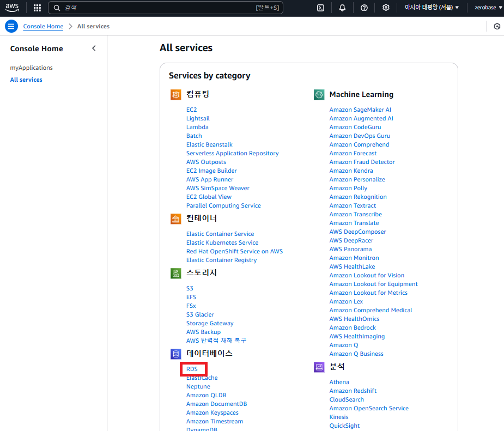Open the zerobase account dropdown
The image size is (504, 431).
(x=488, y=8)
